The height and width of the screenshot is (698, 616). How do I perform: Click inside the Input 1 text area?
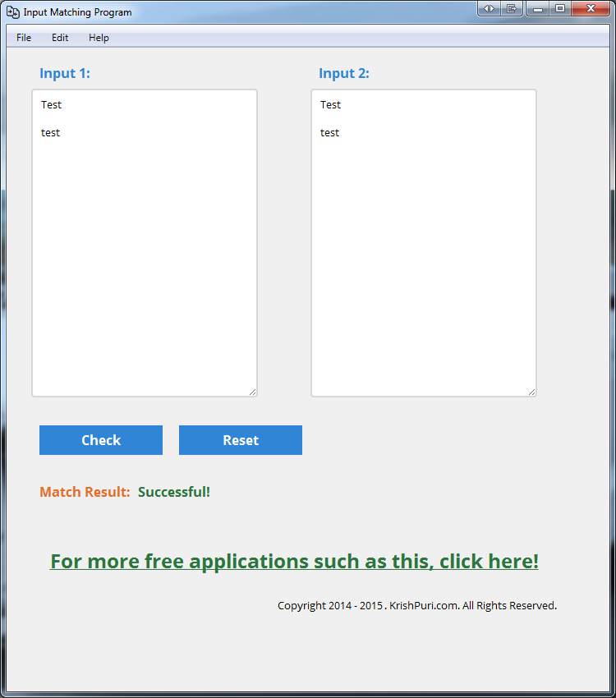coord(145,243)
